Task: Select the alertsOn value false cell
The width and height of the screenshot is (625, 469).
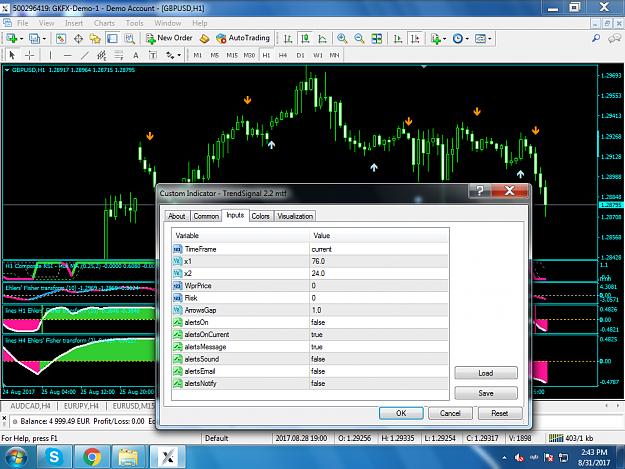Action: pyautogui.click(x=379, y=322)
